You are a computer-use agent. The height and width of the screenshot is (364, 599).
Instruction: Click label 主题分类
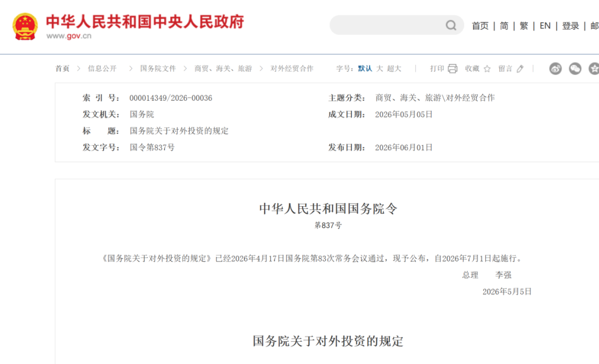click(347, 98)
